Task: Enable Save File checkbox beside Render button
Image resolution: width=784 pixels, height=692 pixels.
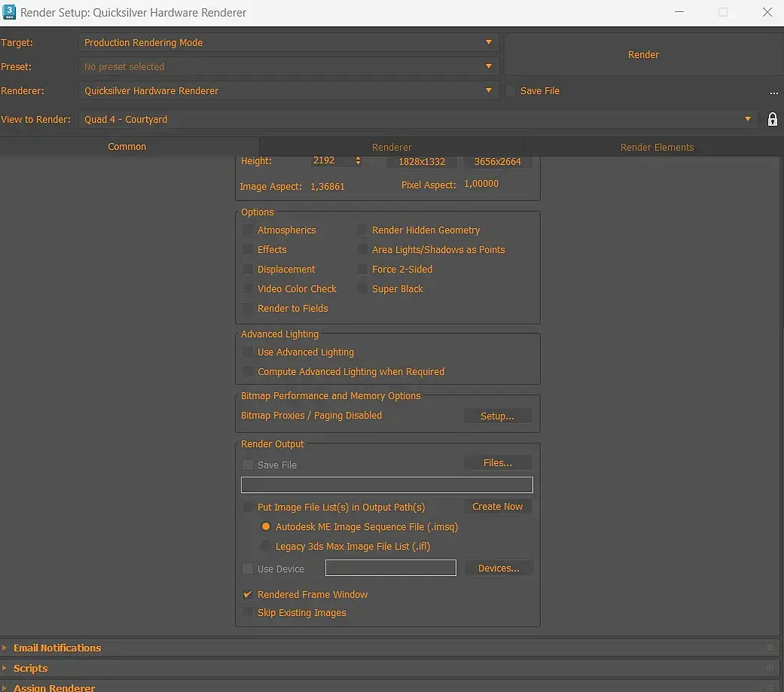Action: 511,90
